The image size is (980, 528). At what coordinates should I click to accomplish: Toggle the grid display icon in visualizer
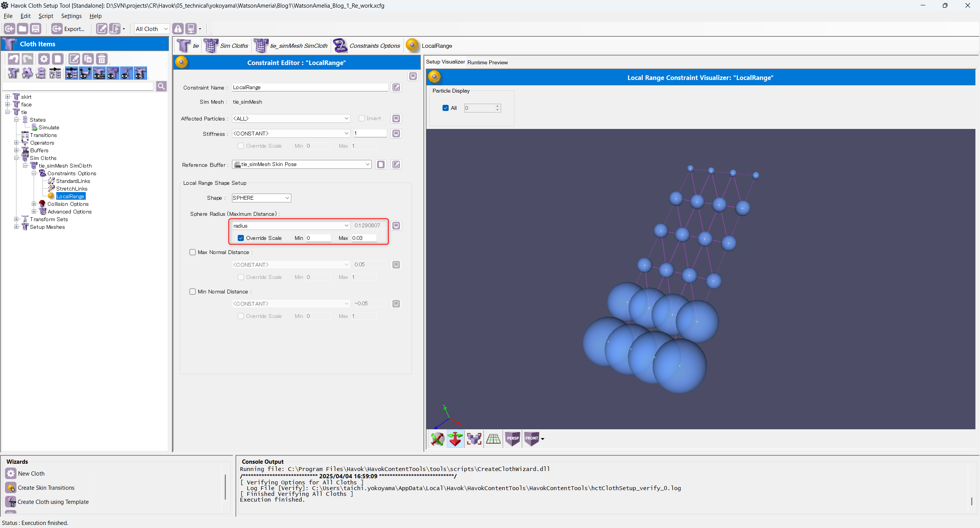493,439
